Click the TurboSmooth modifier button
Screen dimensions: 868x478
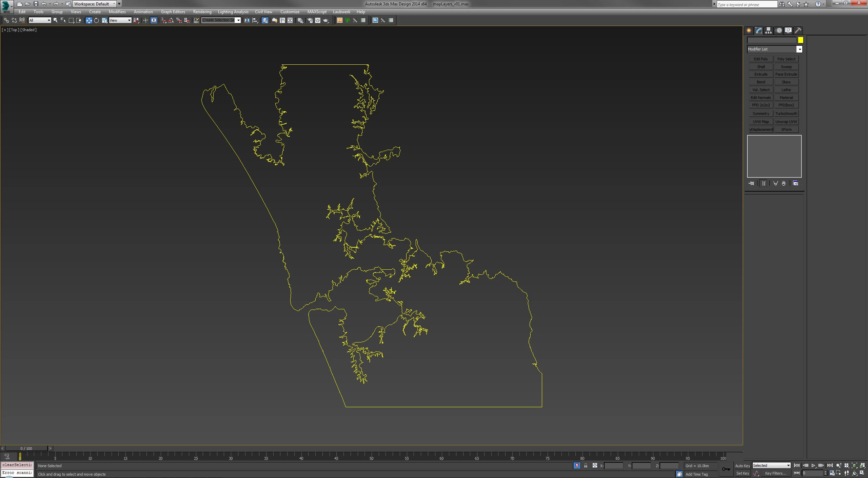coord(786,113)
